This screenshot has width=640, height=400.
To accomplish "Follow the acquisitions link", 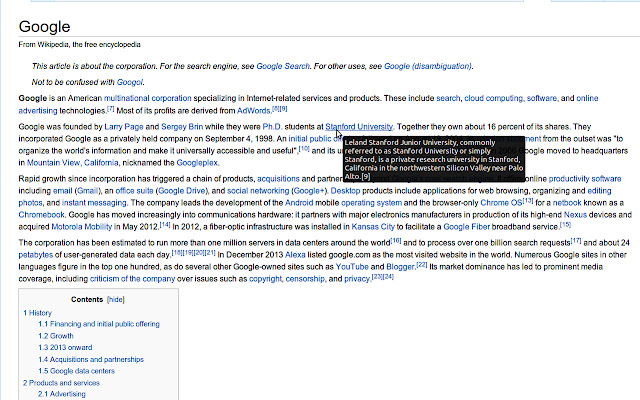I will click(x=278, y=179).
